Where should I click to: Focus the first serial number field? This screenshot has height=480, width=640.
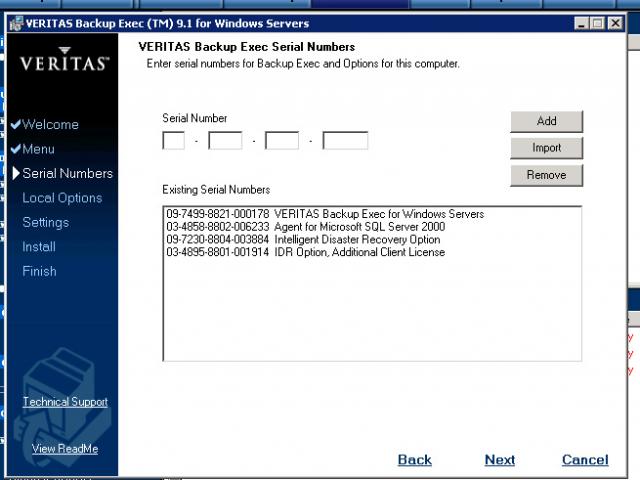(173, 140)
